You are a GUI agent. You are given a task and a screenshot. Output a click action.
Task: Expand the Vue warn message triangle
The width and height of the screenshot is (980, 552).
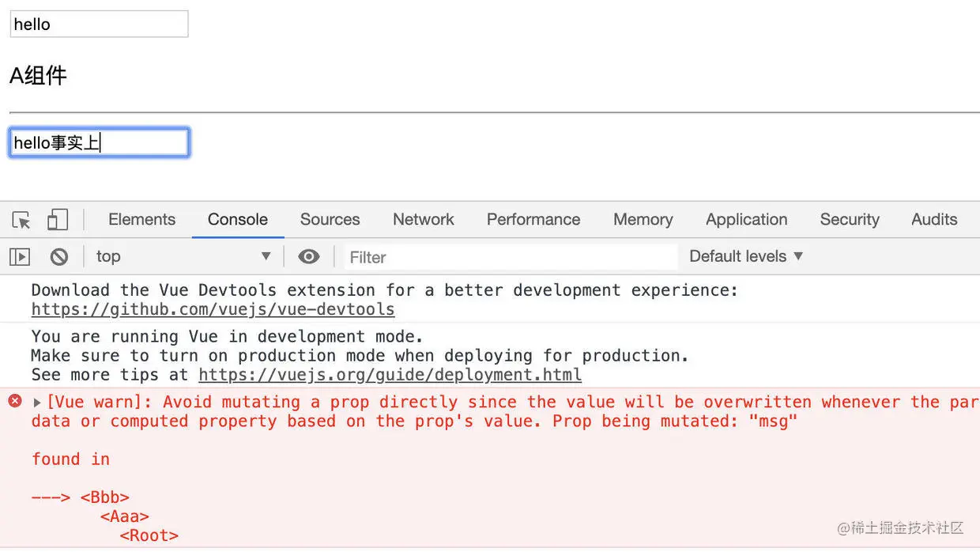point(37,403)
